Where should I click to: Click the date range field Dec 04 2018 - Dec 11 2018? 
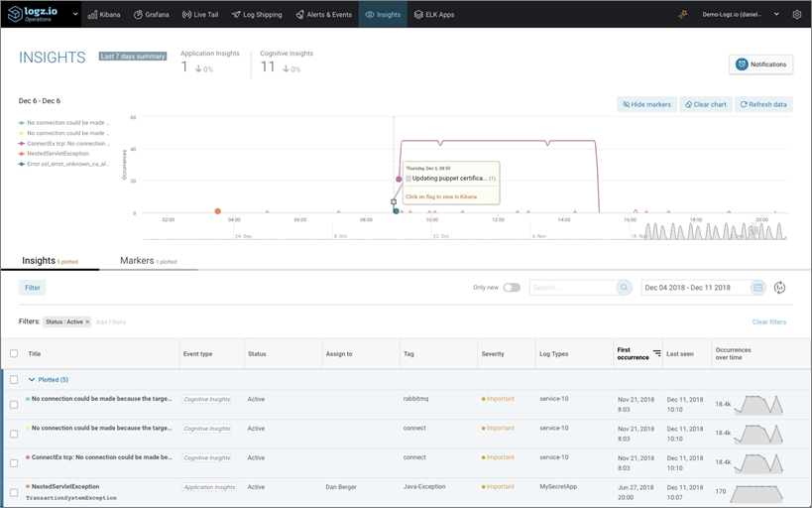tap(695, 288)
